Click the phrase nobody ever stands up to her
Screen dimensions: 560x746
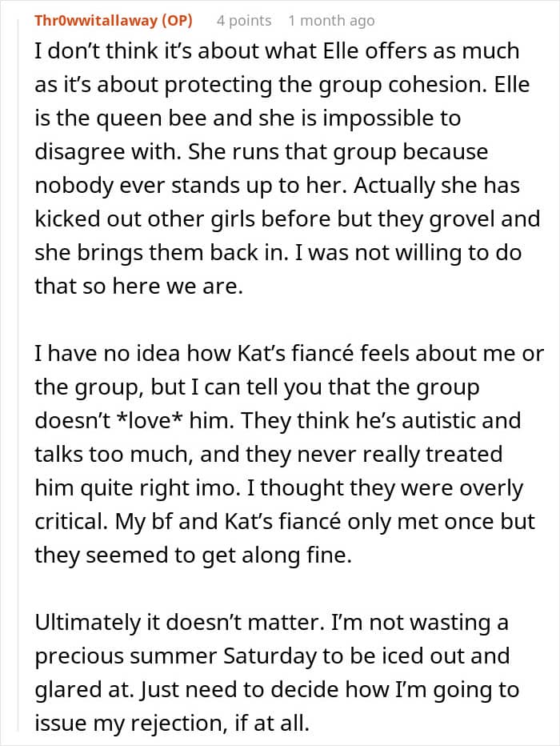(x=190, y=186)
